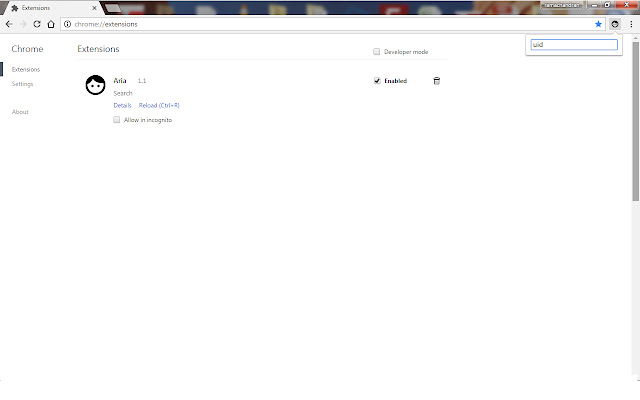Click the user profile name button
The width and height of the screenshot is (640, 400).
[562, 5]
